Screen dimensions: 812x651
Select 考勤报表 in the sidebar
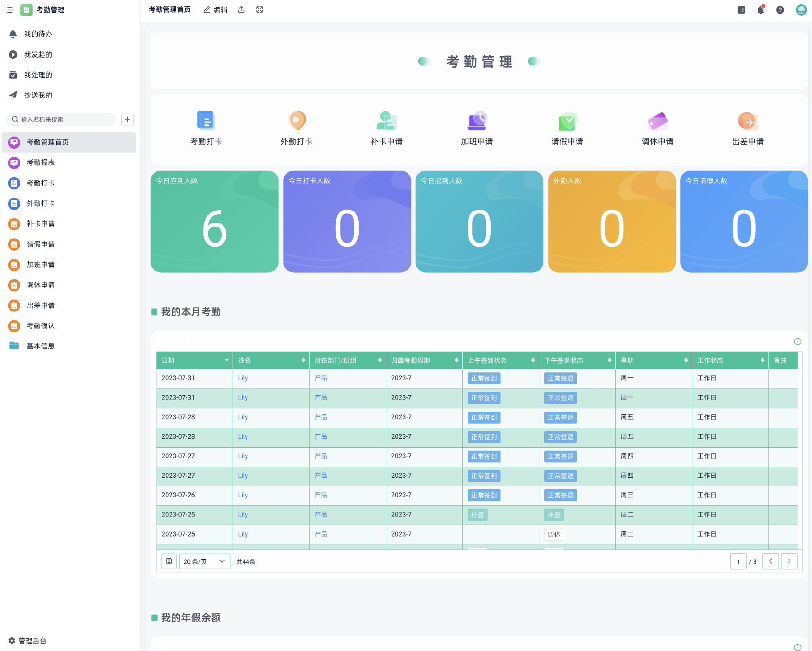[41, 162]
